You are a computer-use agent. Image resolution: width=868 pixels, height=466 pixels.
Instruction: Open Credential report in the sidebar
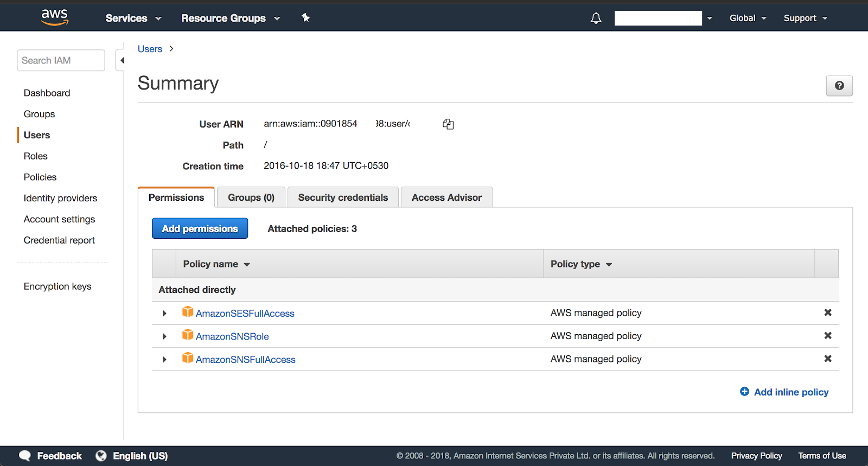[x=59, y=240]
